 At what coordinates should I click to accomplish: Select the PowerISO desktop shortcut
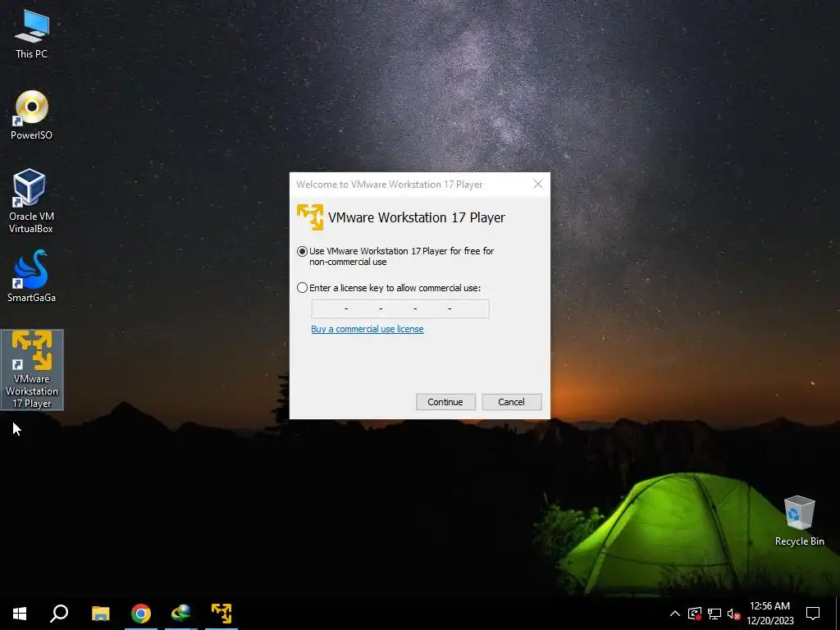(x=32, y=115)
